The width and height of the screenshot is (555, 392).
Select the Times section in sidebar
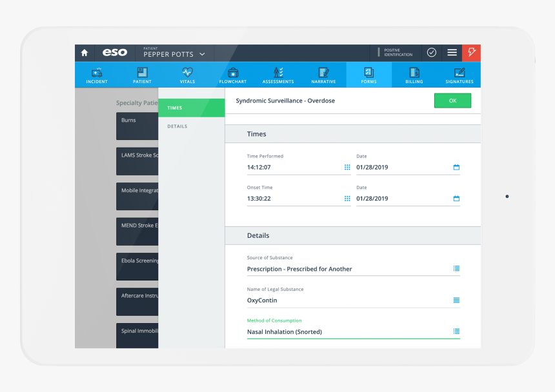click(192, 108)
